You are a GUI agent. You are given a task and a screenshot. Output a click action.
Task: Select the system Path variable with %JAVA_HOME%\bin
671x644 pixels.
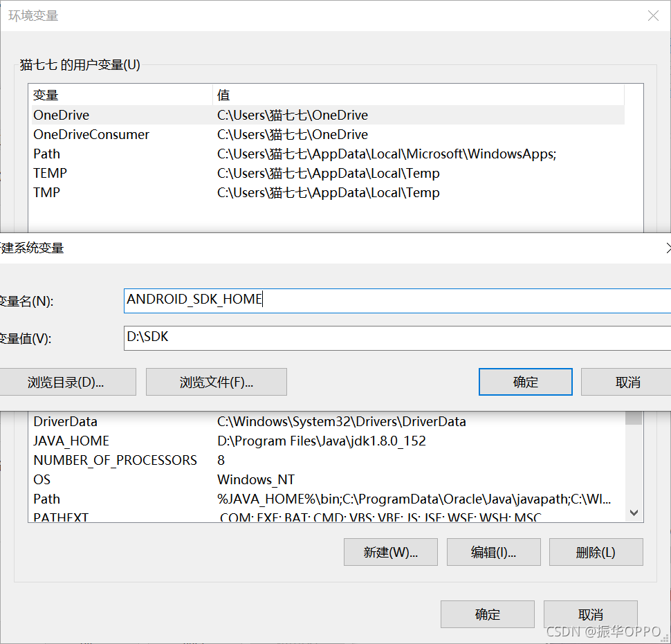pos(328,499)
